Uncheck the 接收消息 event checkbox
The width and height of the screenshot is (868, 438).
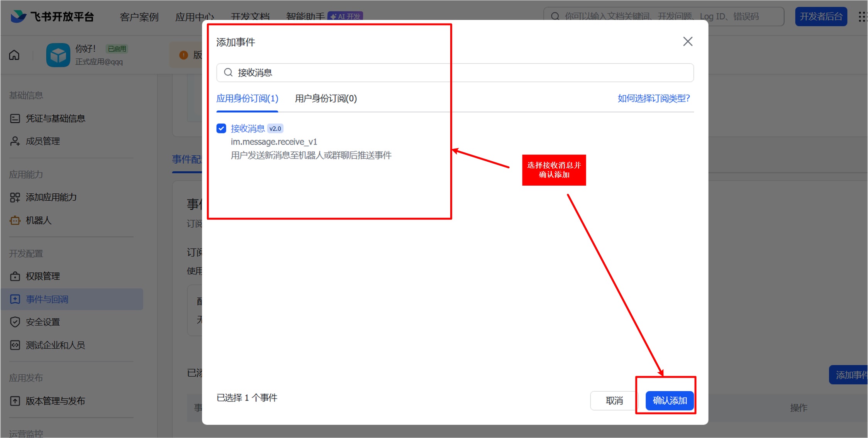[x=221, y=129]
